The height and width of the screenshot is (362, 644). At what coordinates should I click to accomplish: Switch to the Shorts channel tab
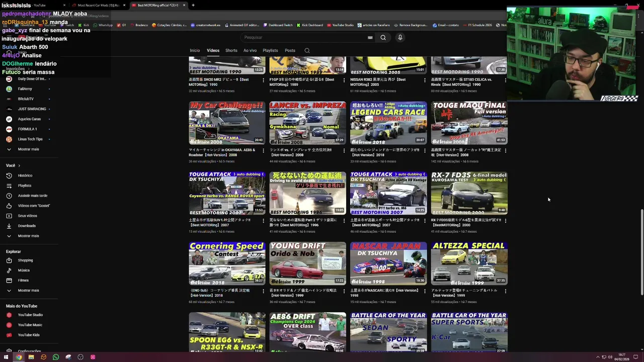click(231, 50)
